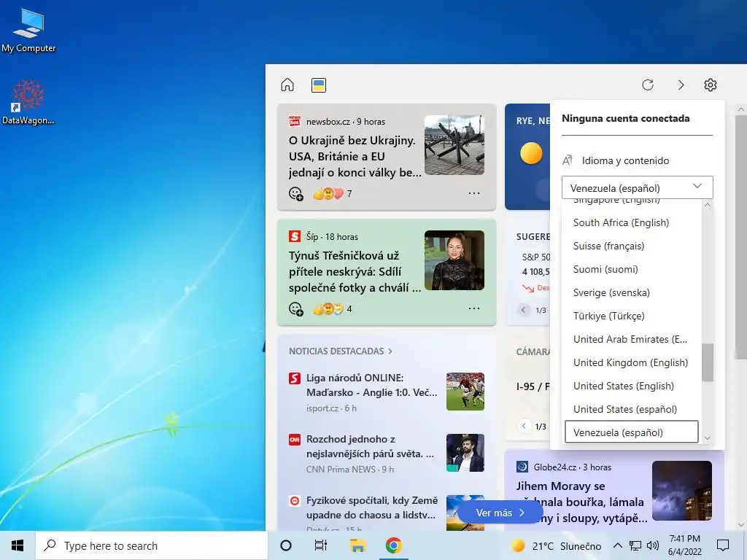Open File Explorer from taskbar

[x=357, y=545]
